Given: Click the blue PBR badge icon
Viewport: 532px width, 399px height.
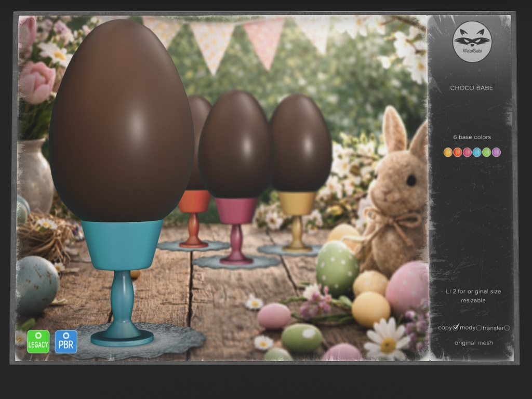Looking at the screenshot, I should [66, 342].
